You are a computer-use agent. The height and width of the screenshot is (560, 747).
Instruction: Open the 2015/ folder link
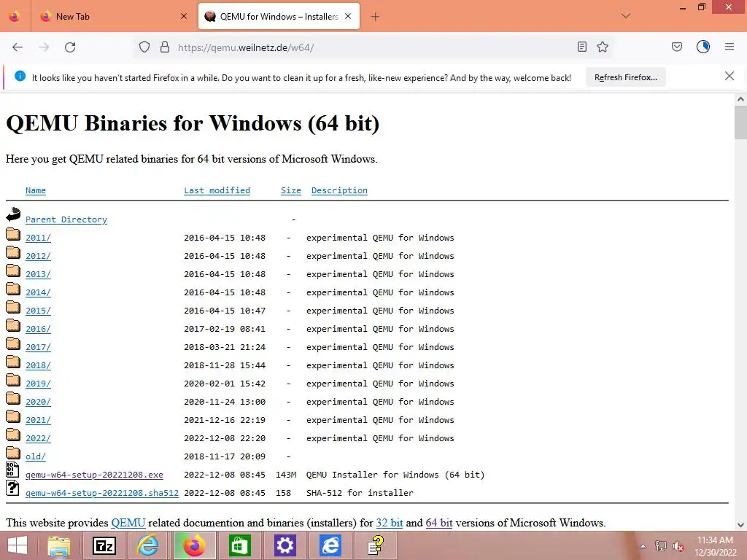(38, 311)
